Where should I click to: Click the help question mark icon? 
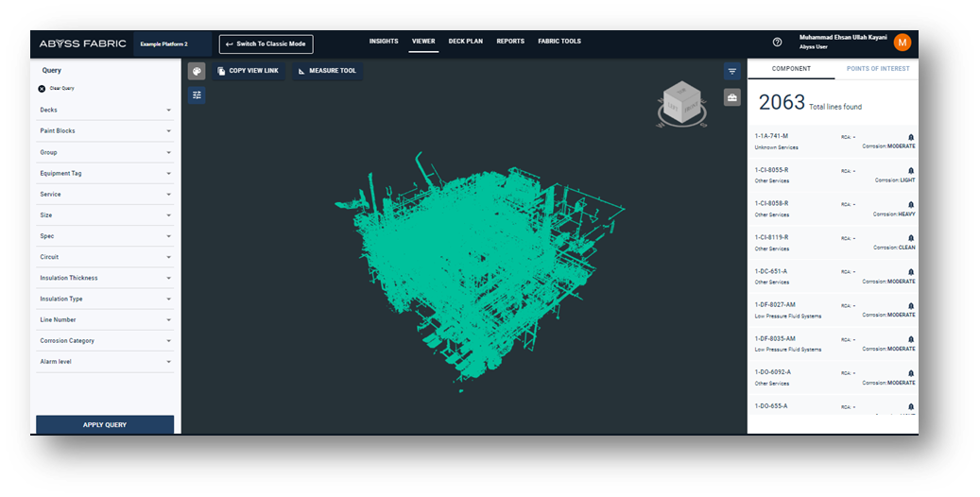point(777,43)
